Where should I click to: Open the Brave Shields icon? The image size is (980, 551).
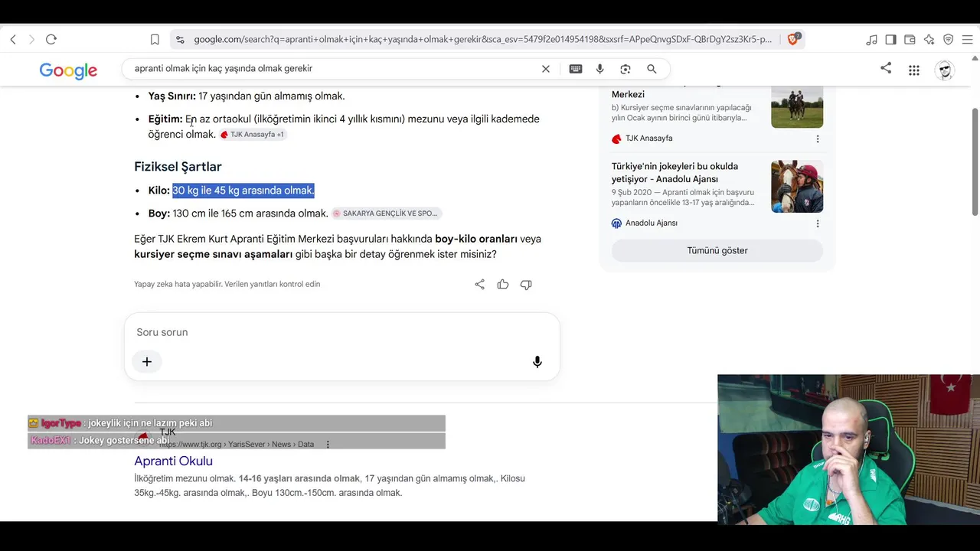[x=793, y=39]
